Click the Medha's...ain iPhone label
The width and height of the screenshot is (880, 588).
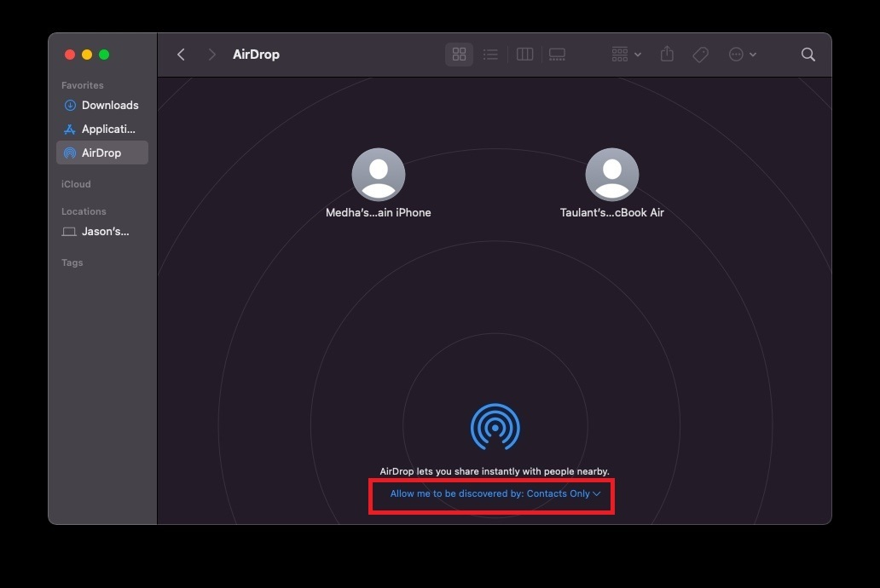click(x=379, y=213)
